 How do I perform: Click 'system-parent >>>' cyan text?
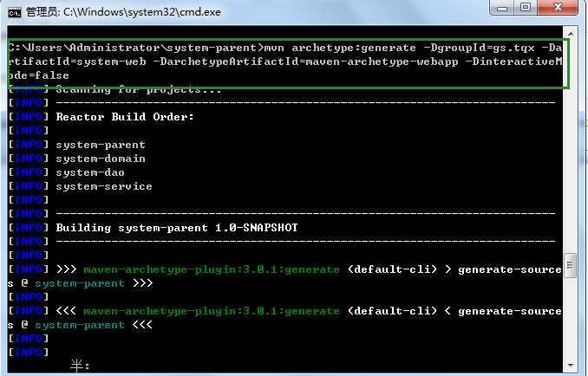click(x=94, y=283)
